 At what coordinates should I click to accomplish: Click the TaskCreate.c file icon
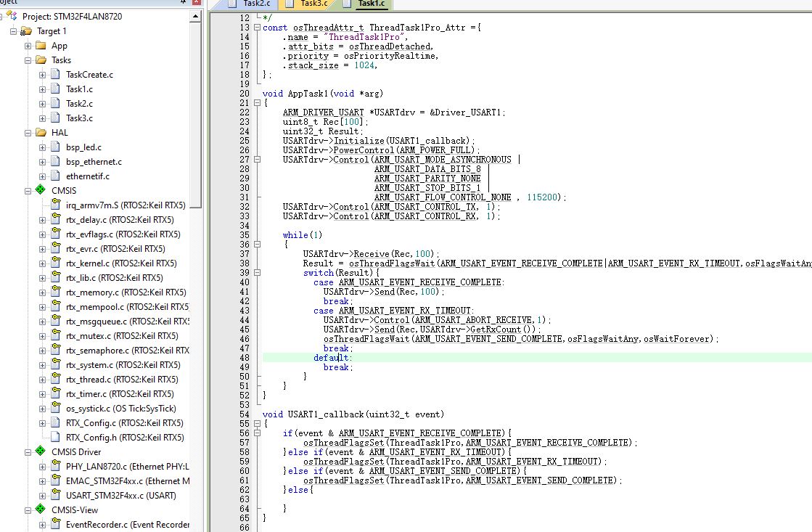(x=55, y=75)
